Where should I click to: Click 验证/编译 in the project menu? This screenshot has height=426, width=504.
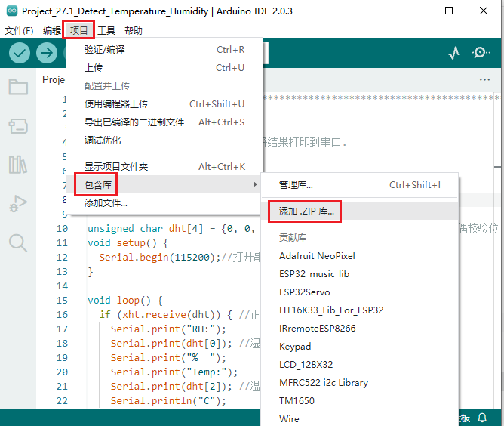click(105, 50)
